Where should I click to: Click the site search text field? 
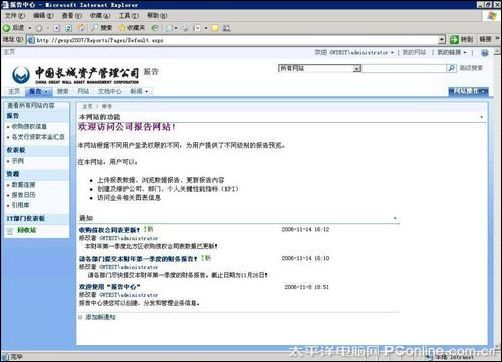pos(404,68)
